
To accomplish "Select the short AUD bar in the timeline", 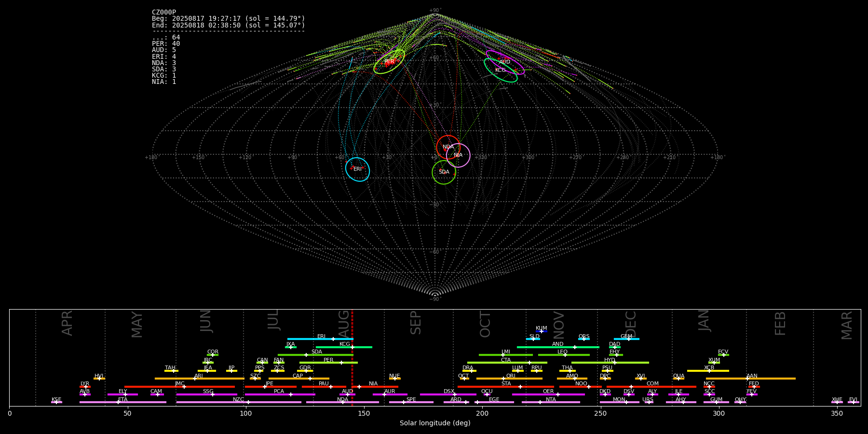I will click(347, 394).
